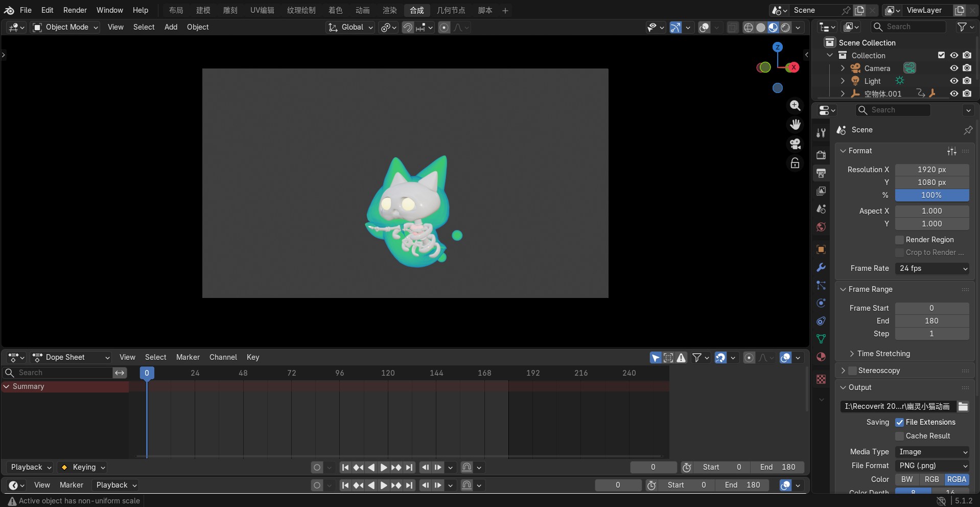980x507 pixels.
Task: Uncheck File Extensions checkbox
Action: [x=900, y=422]
